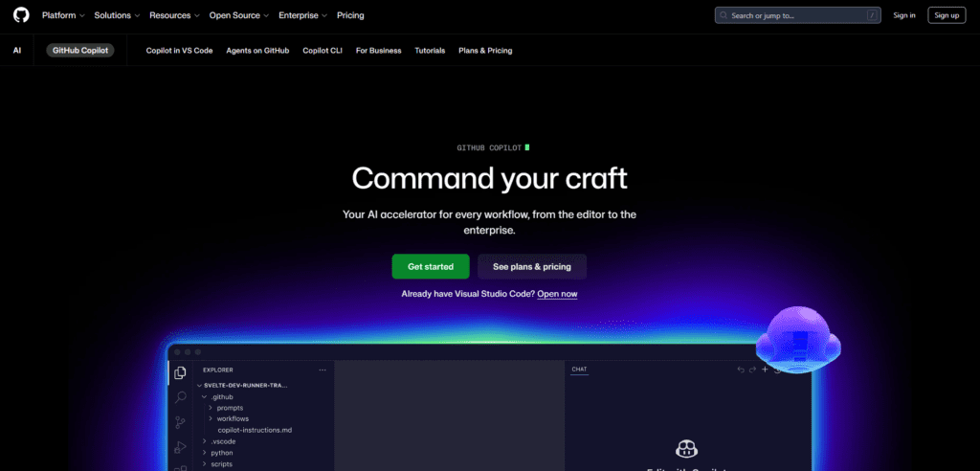Click the Sign in link
Image resolution: width=980 pixels, height=471 pixels.
click(904, 15)
